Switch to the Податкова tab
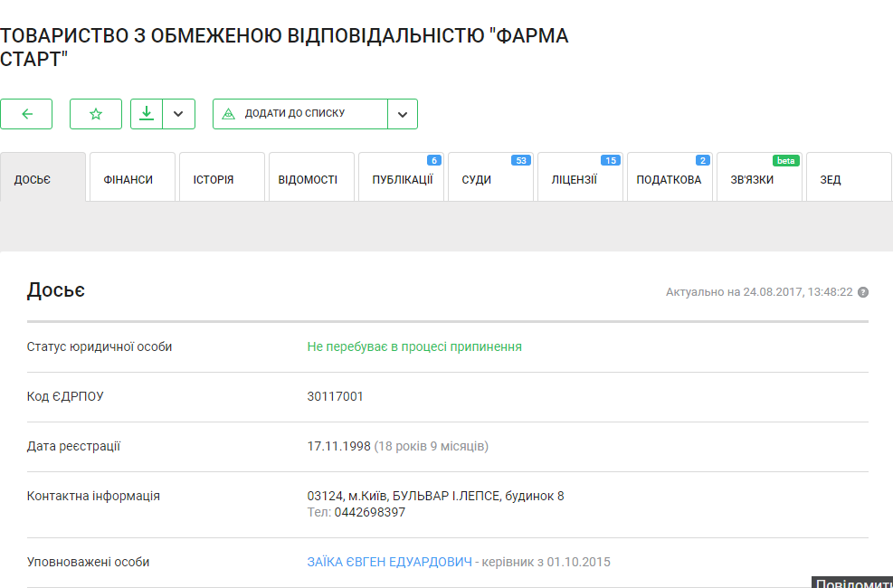This screenshot has width=893, height=588. (670, 179)
